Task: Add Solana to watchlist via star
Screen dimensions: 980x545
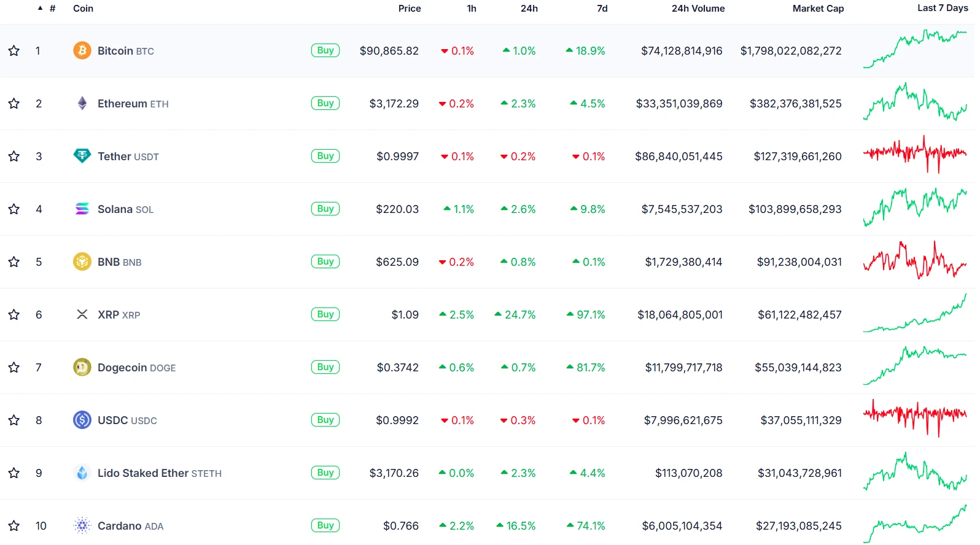Action: point(14,209)
